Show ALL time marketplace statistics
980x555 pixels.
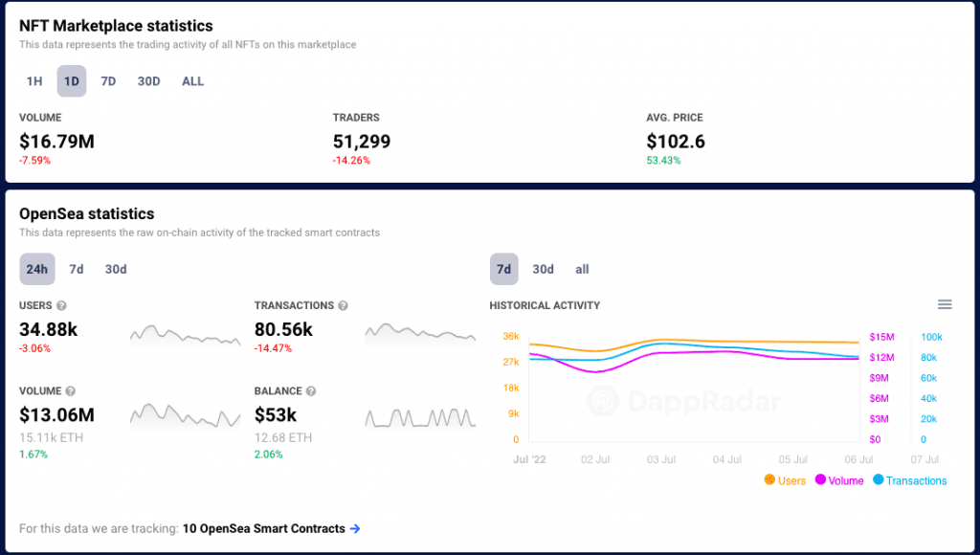tap(192, 81)
